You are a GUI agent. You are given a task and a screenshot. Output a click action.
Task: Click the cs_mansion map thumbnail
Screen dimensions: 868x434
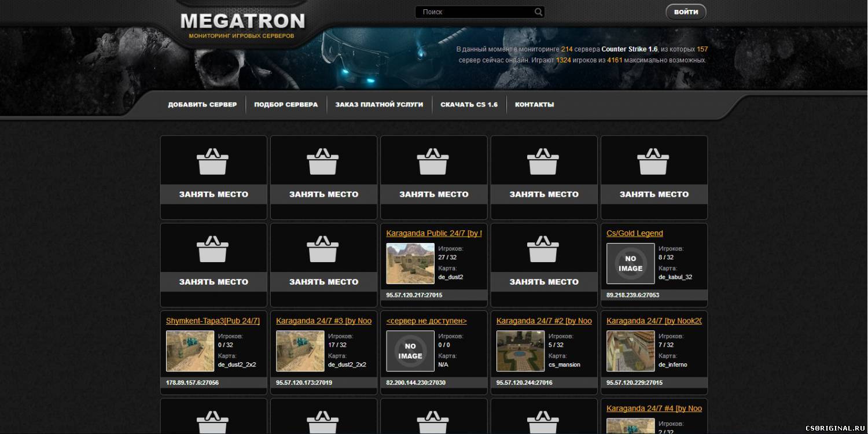pos(520,351)
